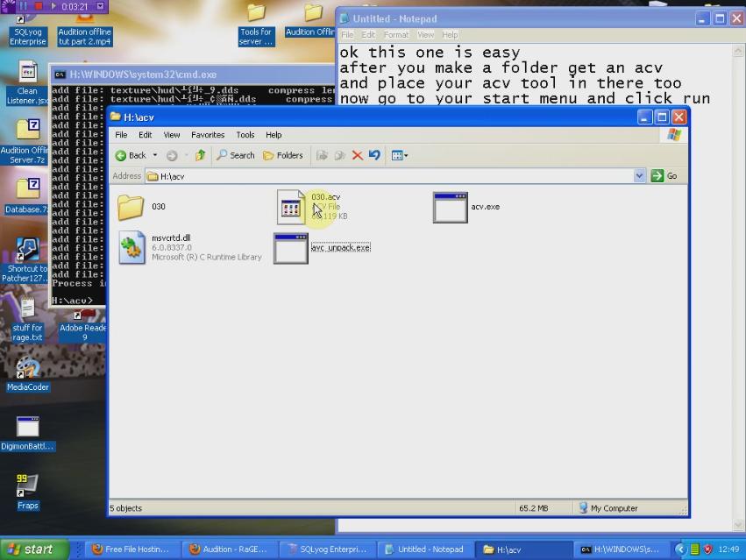746x560 pixels.
Task: Toggle the Folders pane
Action: (283, 156)
